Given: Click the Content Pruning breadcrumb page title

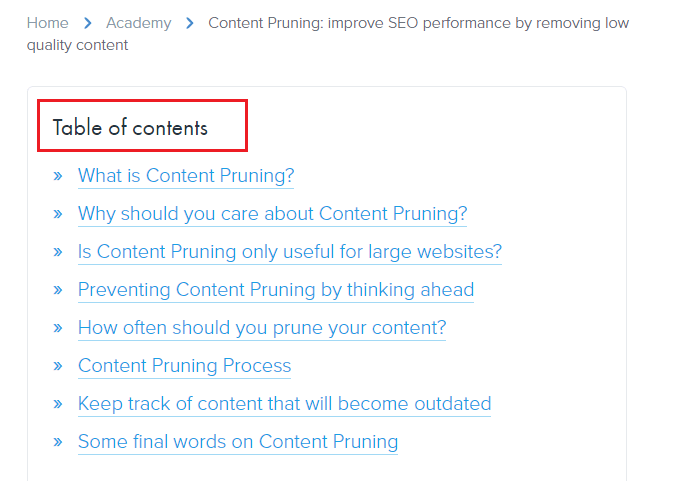Looking at the screenshot, I should click(418, 22).
